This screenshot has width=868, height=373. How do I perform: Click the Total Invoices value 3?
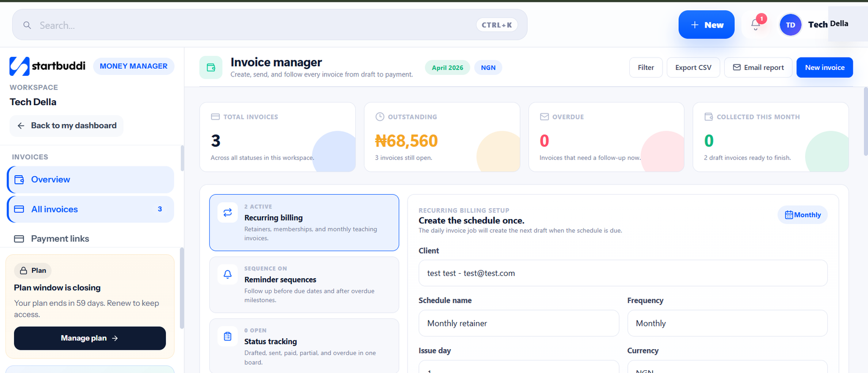click(216, 141)
